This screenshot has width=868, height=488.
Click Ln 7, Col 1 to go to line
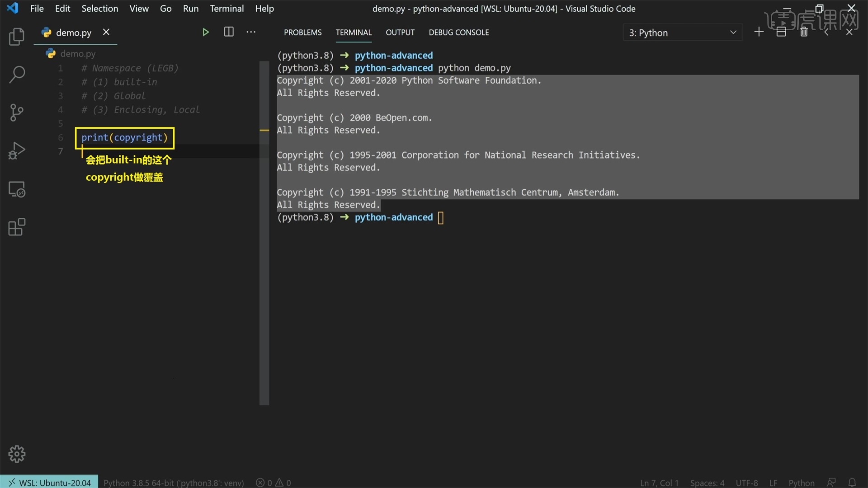[658, 482]
